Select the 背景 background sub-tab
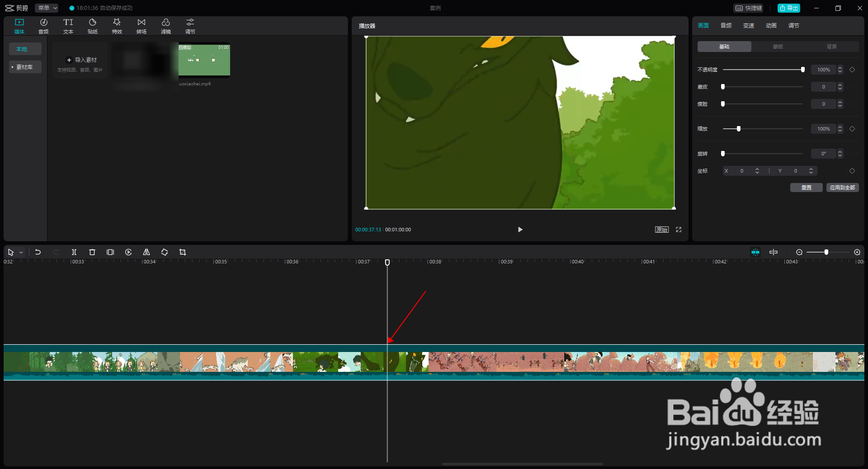 point(832,47)
